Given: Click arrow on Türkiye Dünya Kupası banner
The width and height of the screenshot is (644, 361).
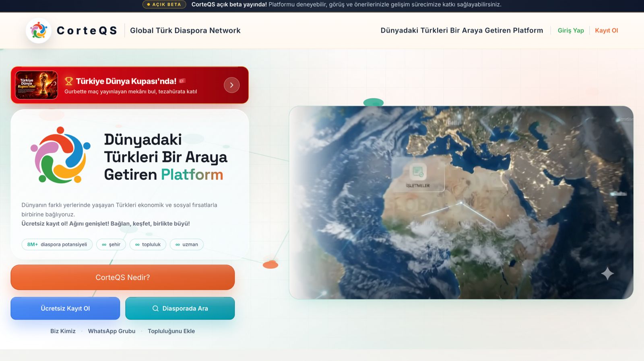Looking at the screenshot, I should pos(231,85).
